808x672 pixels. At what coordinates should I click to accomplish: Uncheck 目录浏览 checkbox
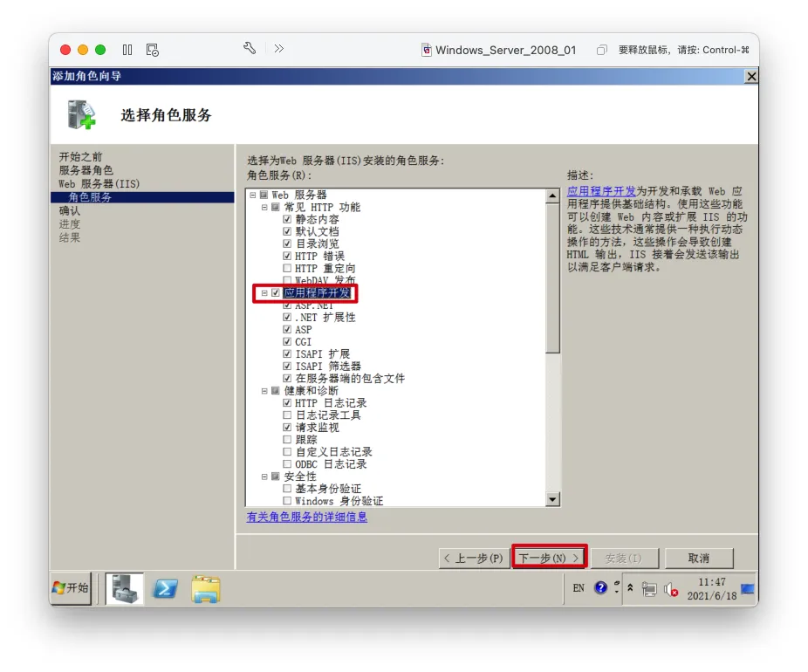click(x=287, y=243)
